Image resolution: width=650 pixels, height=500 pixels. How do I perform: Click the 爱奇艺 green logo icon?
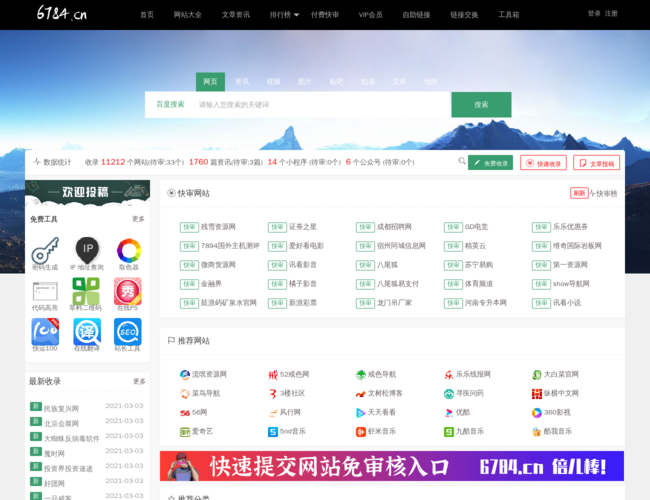click(185, 432)
